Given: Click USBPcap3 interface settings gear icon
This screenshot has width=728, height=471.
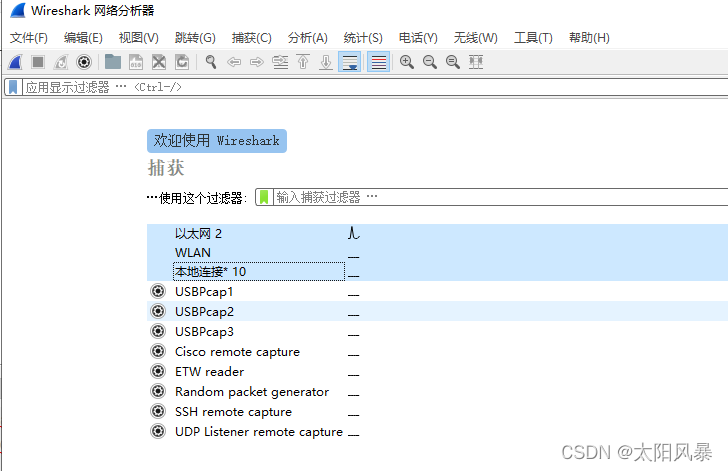Looking at the screenshot, I should pyautogui.click(x=158, y=331).
